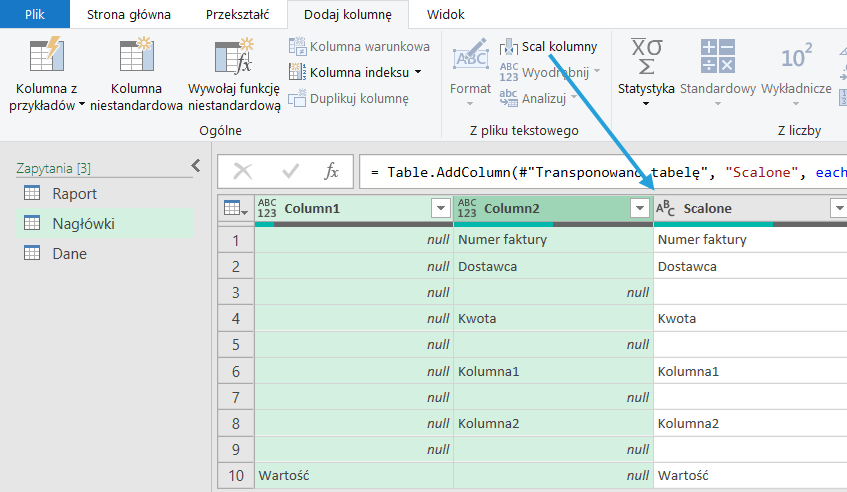
Task: Open the Widok tab
Action: coord(445,15)
